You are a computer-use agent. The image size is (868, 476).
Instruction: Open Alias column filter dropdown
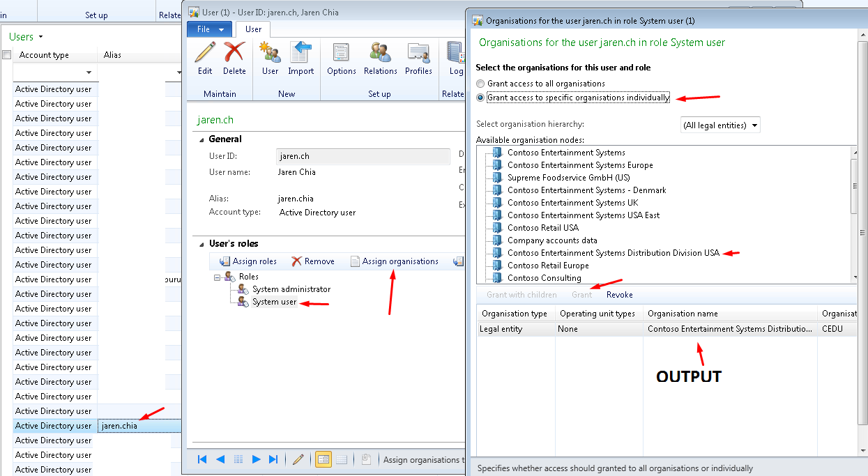click(x=178, y=72)
